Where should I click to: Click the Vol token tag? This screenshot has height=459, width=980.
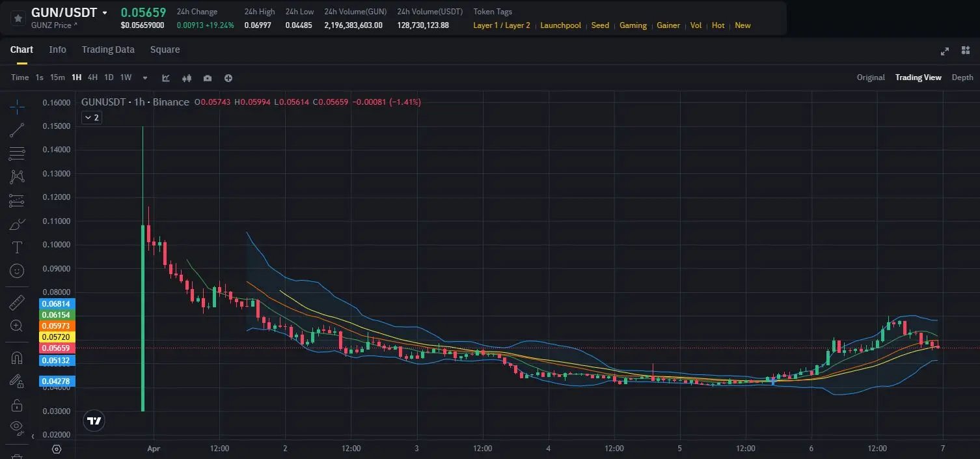coord(696,25)
